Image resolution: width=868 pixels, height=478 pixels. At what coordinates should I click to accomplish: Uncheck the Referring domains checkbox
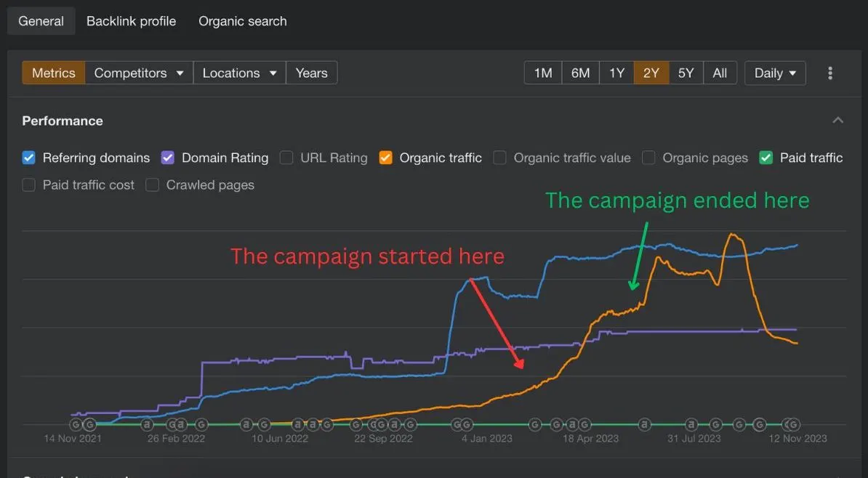[x=29, y=158]
